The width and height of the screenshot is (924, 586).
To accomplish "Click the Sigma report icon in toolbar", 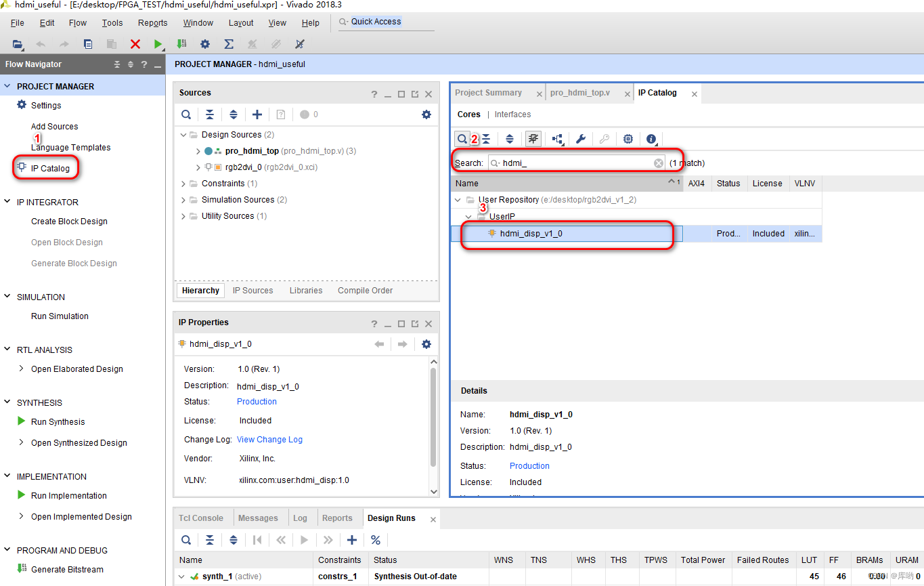I will (x=229, y=44).
